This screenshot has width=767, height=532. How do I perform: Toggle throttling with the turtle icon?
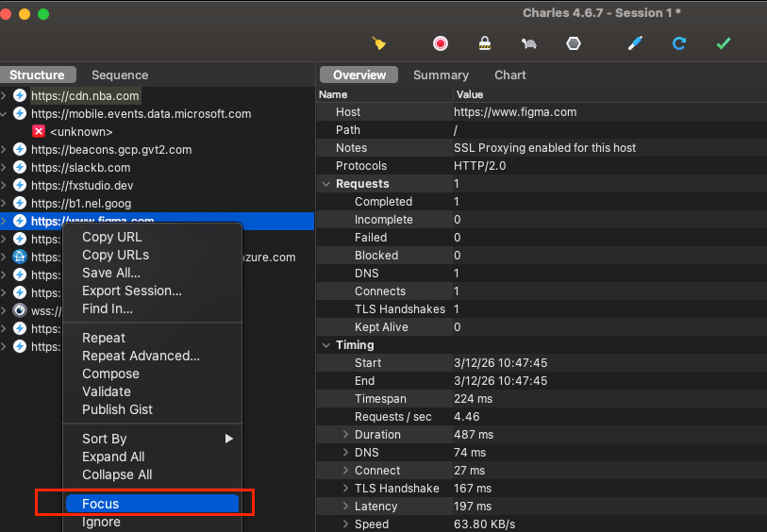point(528,43)
